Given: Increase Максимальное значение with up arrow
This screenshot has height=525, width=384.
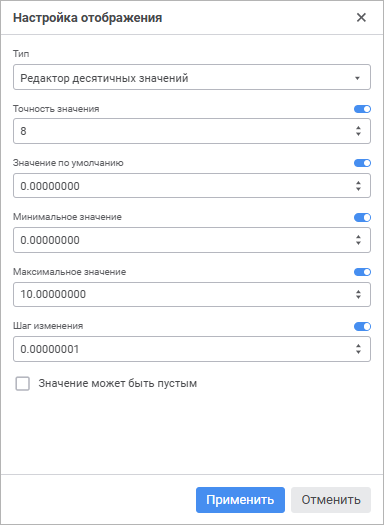Looking at the screenshot, I should (x=358, y=291).
